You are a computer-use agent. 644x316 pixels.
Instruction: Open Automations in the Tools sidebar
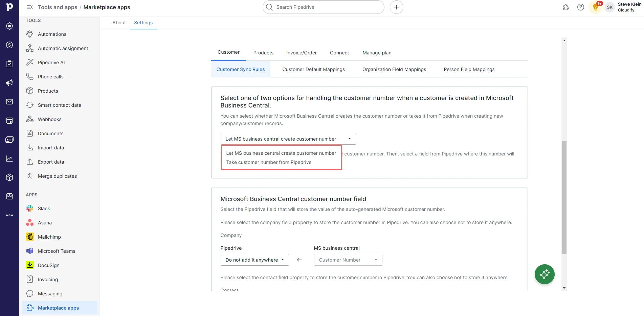coord(60,34)
